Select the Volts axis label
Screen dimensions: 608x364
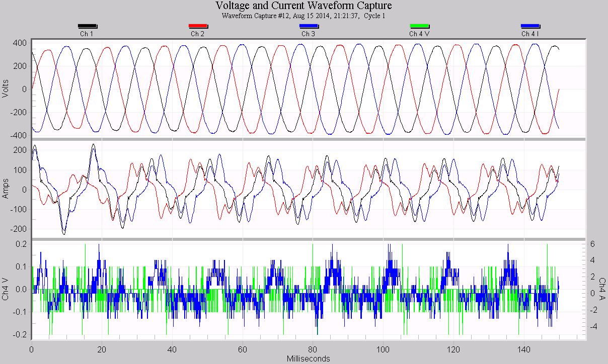click(6, 88)
